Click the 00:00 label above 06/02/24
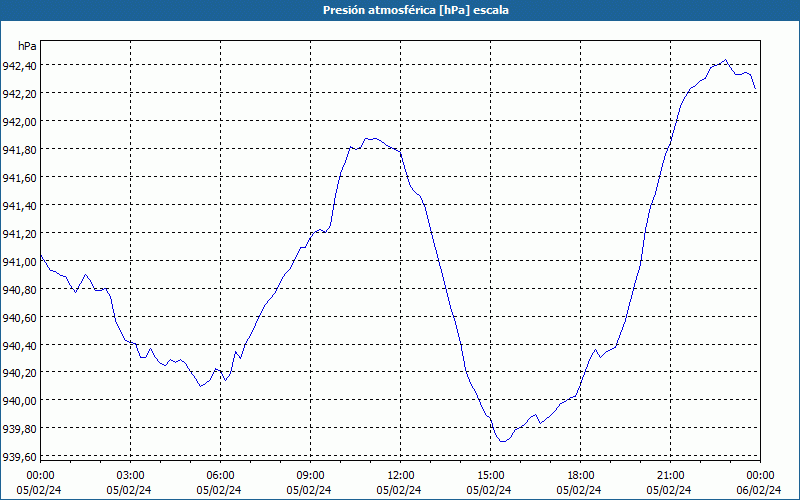Image resolution: width=800 pixels, height=500 pixels. pyautogui.click(x=760, y=476)
